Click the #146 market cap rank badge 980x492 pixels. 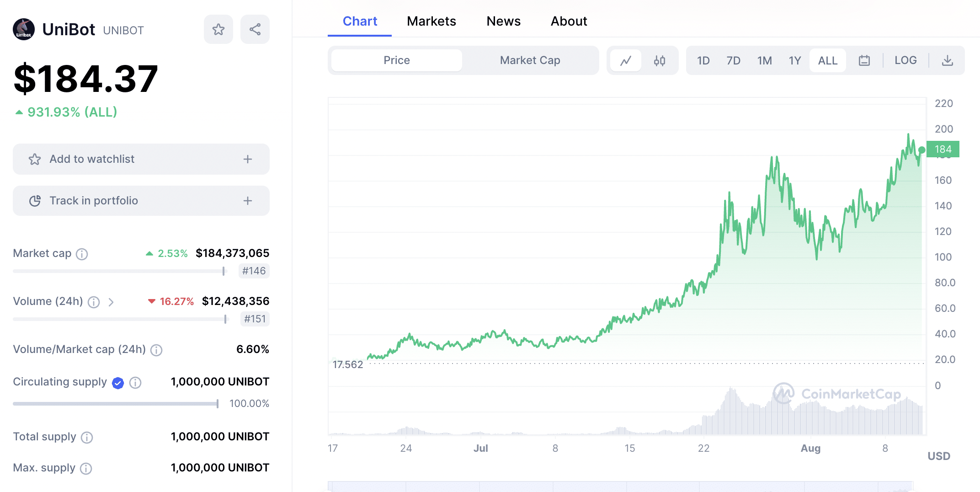pyautogui.click(x=254, y=271)
